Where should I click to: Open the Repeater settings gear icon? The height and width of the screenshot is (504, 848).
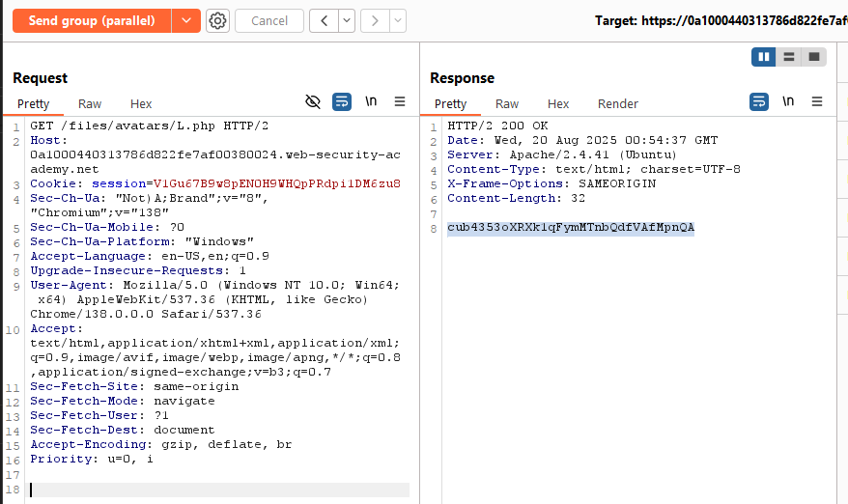(217, 20)
